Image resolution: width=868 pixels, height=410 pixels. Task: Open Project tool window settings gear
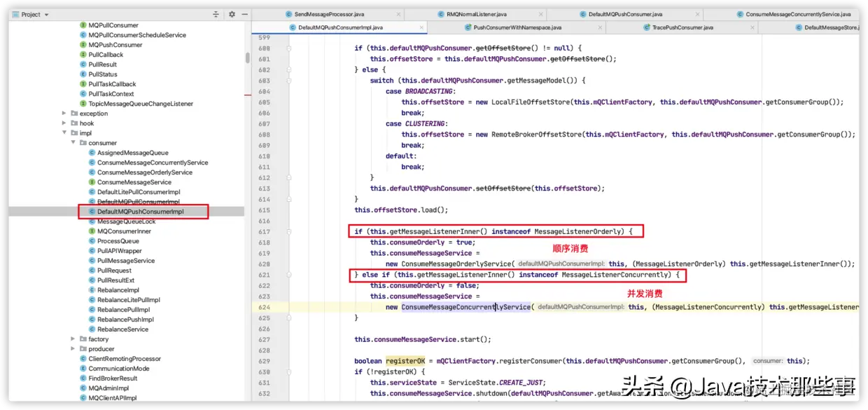(x=232, y=14)
